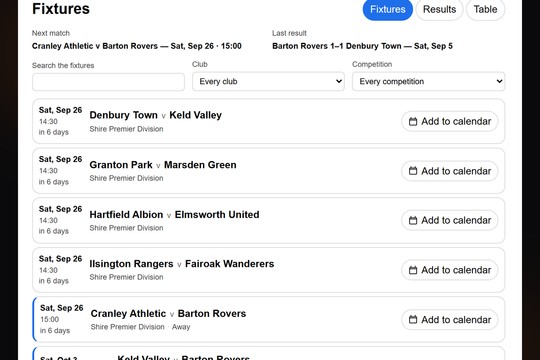Focus the Search the fixtures field
This screenshot has height=360, width=540.
pos(108,82)
